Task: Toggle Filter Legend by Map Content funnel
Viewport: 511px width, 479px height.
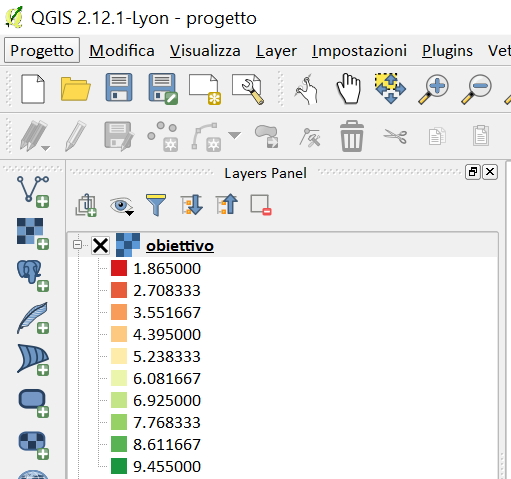Action: click(x=156, y=205)
